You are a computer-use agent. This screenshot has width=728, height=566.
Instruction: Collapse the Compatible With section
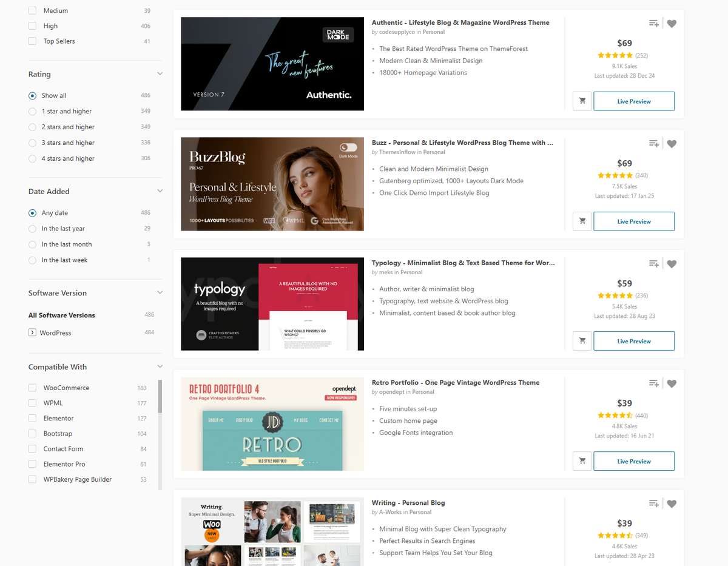click(160, 366)
